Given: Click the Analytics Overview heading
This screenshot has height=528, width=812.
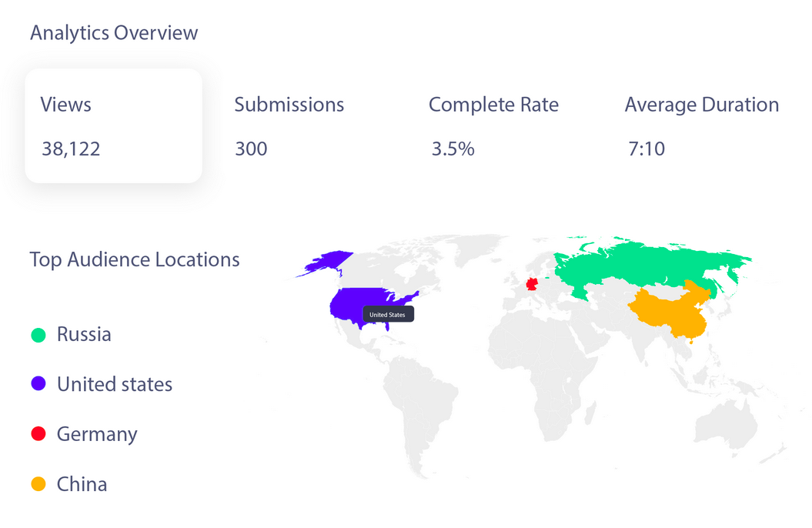Looking at the screenshot, I should [114, 33].
